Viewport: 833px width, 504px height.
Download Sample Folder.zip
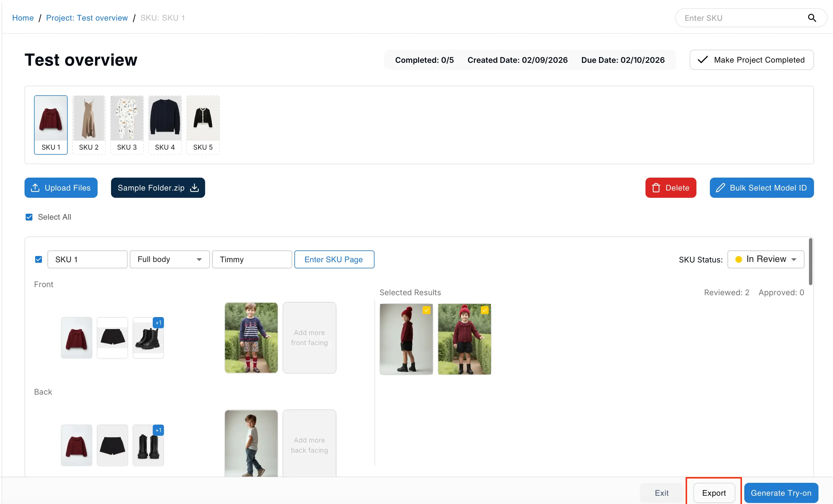point(158,188)
